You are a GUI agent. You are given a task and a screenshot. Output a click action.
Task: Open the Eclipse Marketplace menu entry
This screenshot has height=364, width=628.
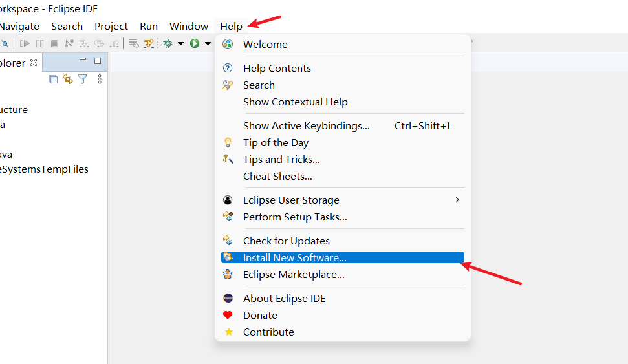(x=294, y=274)
